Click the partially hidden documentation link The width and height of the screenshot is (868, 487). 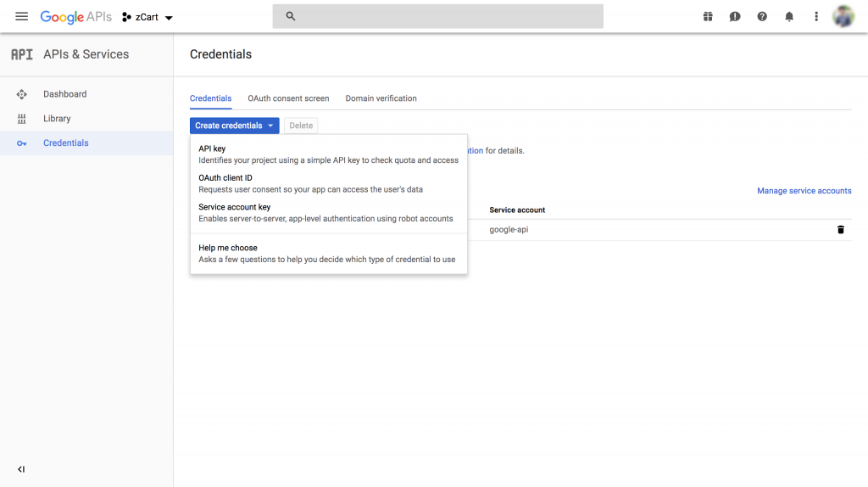coord(475,151)
